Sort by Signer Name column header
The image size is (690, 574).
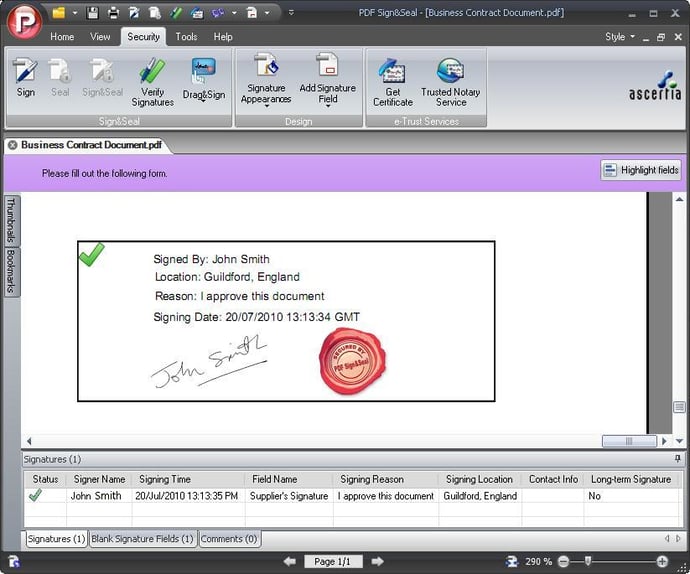99,479
